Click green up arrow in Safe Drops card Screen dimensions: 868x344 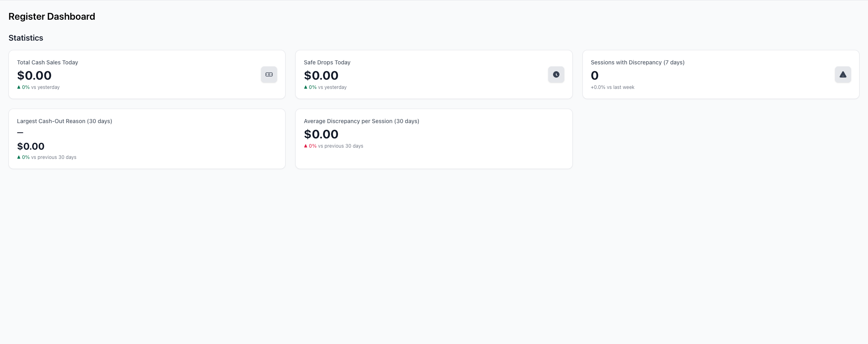pos(306,87)
